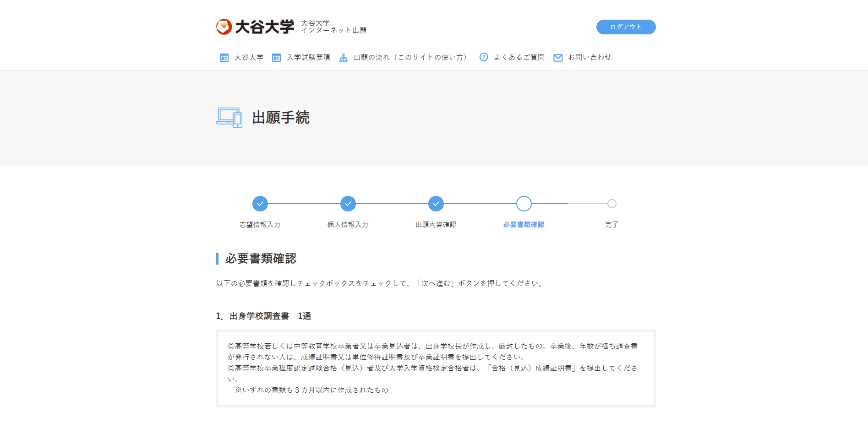Click the icon beside 入学試験要項
Image resolution: width=868 pixels, height=428 pixels.
point(276,58)
